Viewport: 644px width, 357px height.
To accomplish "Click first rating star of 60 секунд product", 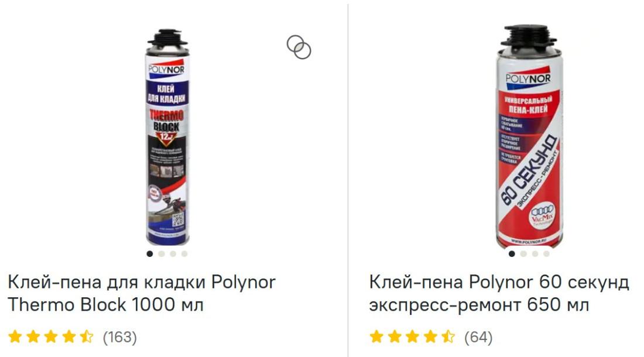I will click(376, 337).
